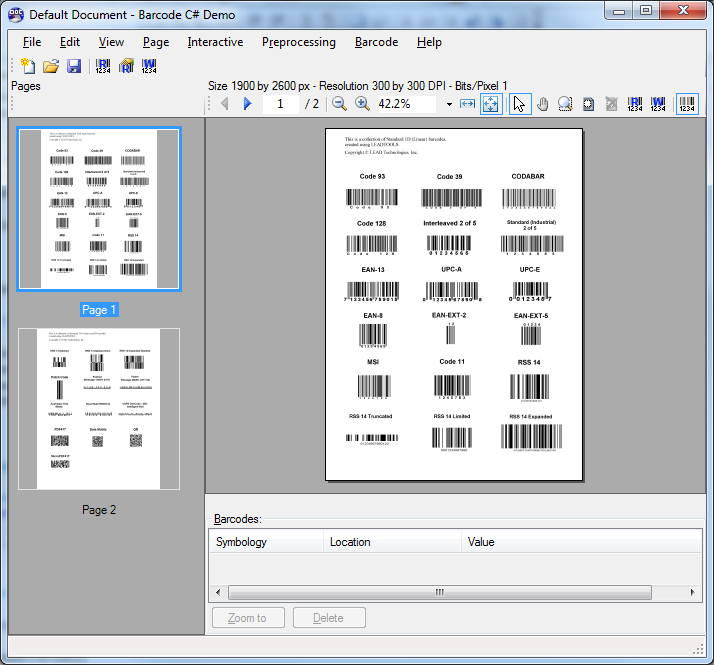
Task: Open the Read Barcode options icon with wand
Action: click(126, 66)
